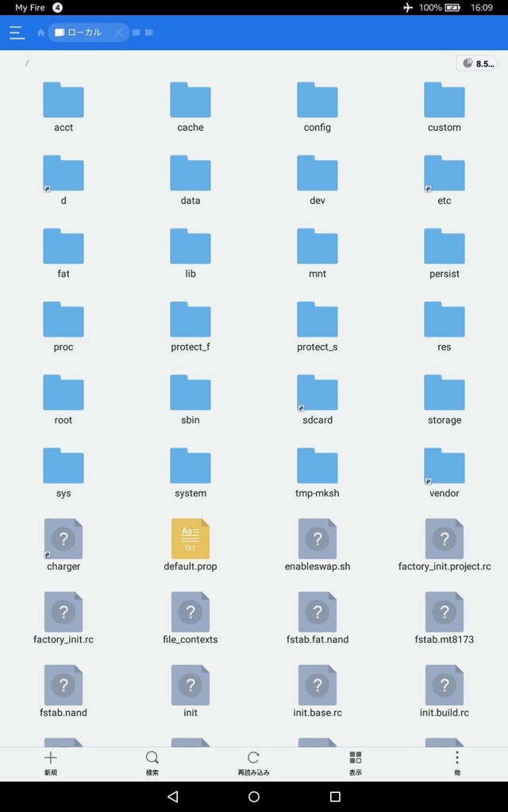The width and height of the screenshot is (508, 812).
Task: Tap the Android recent apps square
Action: (336, 796)
